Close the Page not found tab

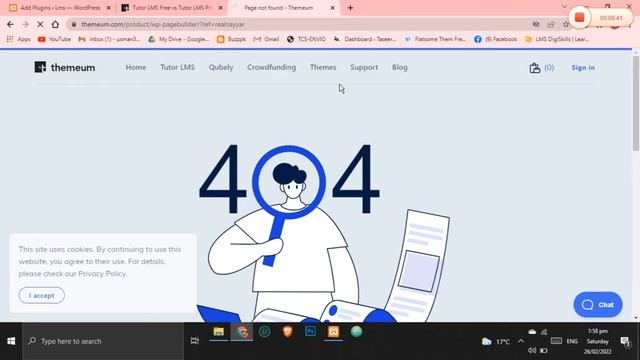click(332, 8)
